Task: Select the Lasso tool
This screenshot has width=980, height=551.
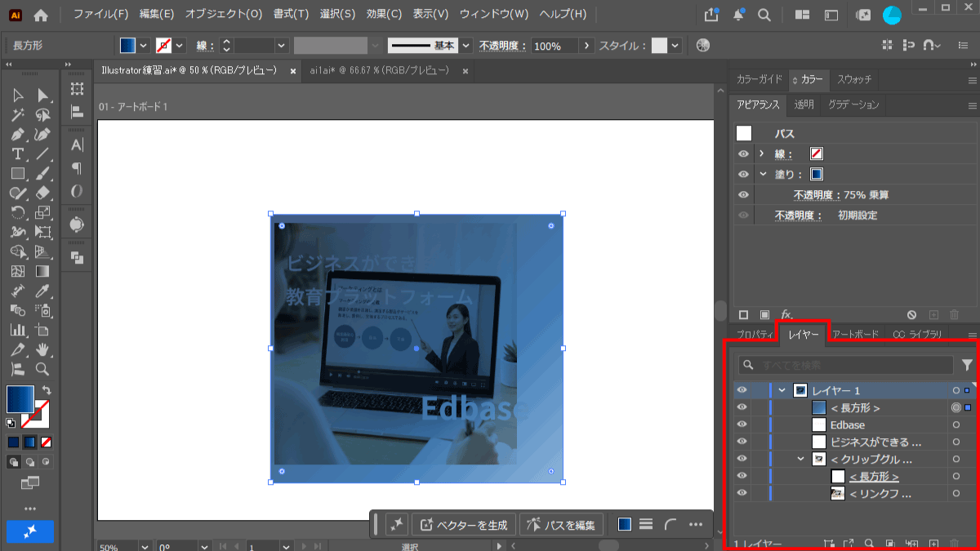Action: click(x=43, y=116)
